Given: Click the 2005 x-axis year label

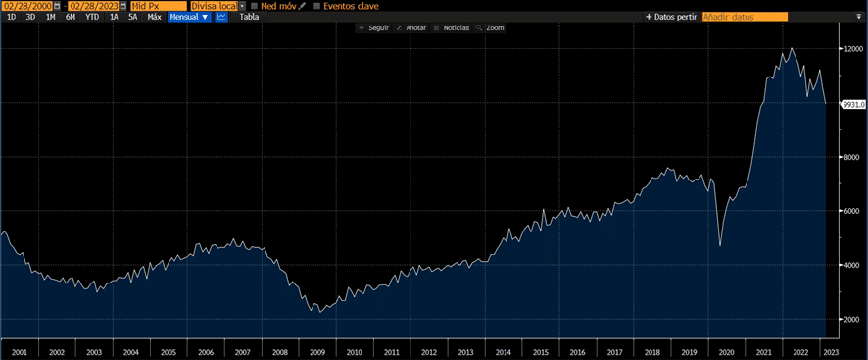Looking at the screenshot, I should 169,352.
